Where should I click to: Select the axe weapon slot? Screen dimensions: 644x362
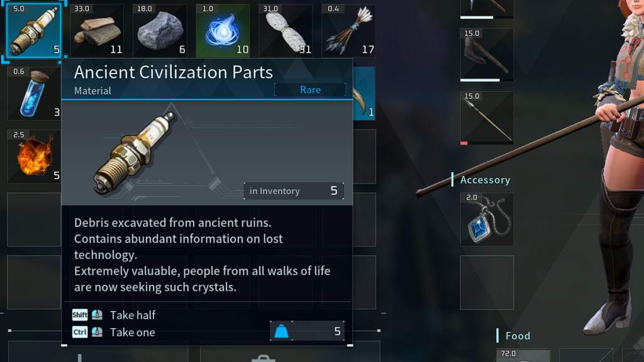487,55
